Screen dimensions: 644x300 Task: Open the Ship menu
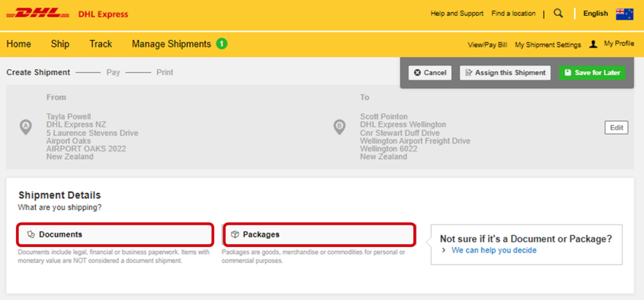pos(60,44)
